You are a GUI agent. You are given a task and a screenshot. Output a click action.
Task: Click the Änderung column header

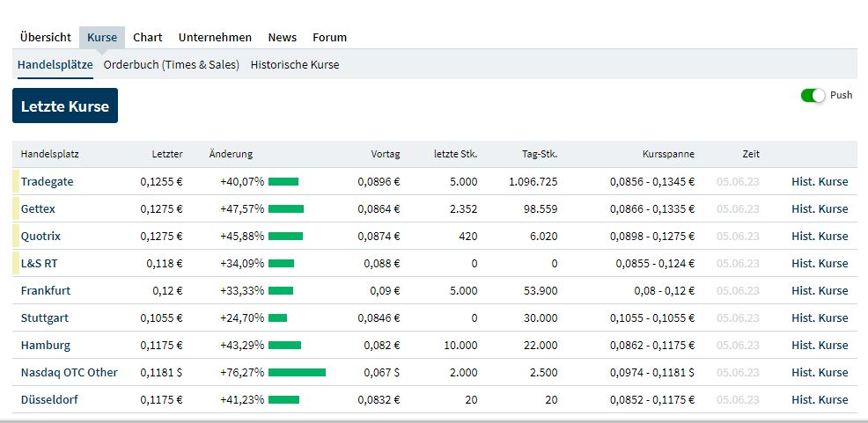click(x=231, y=154)
